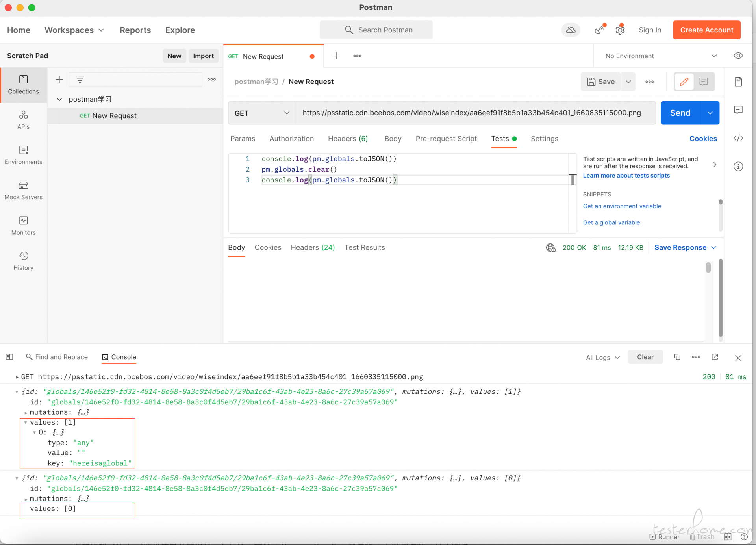Toggle two-pane layout icon in footer
The image size is (756, 545).
pos(728,537)
